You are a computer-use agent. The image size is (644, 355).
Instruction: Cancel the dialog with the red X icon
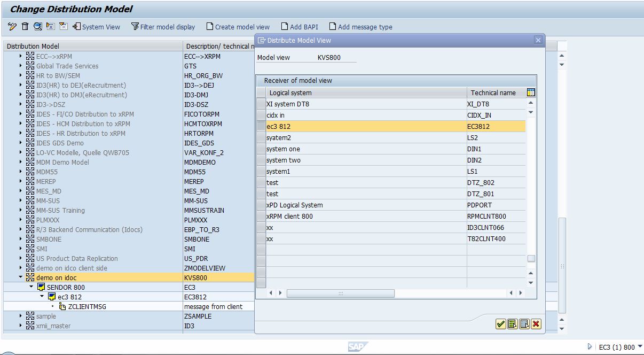point(535,324)
